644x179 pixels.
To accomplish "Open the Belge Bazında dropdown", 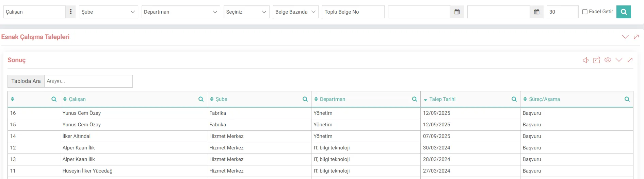I will point(295,12).
